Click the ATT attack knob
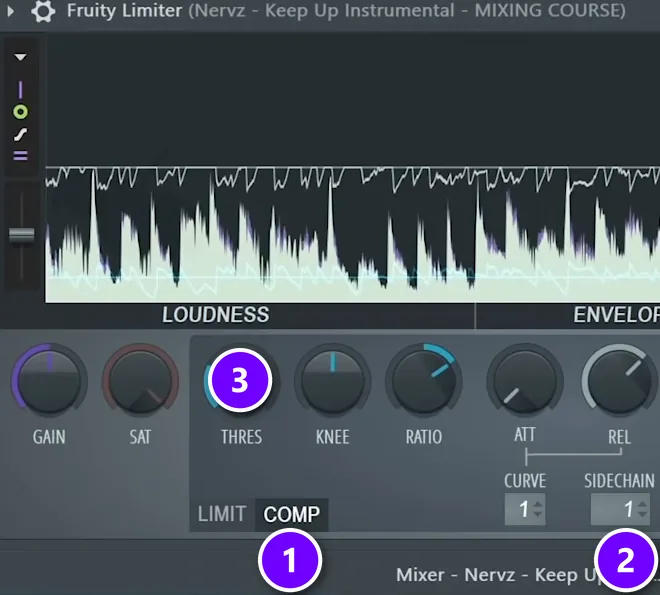The image size is (660, 595). [x=524, y=381]
